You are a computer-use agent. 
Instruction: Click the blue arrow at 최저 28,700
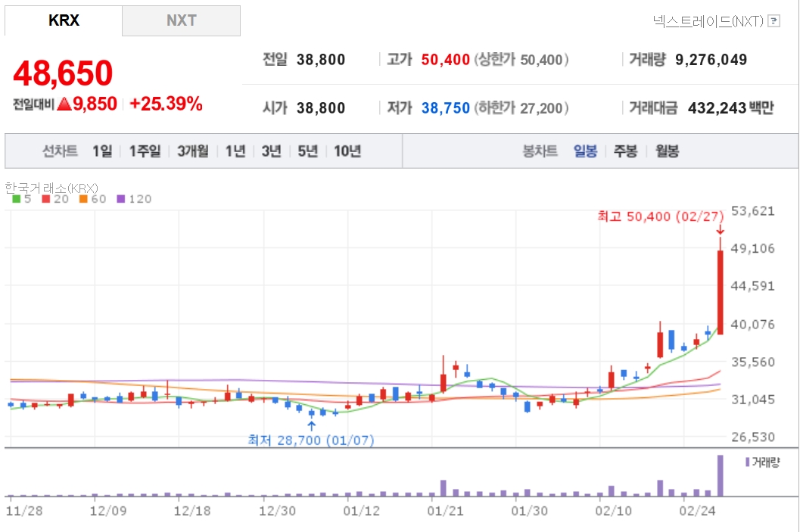point(311,426)
